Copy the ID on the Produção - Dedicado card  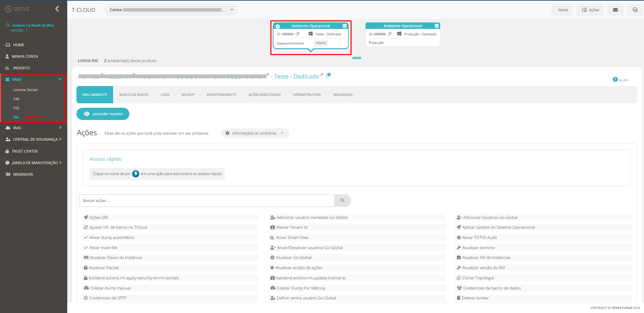point(390,34)
